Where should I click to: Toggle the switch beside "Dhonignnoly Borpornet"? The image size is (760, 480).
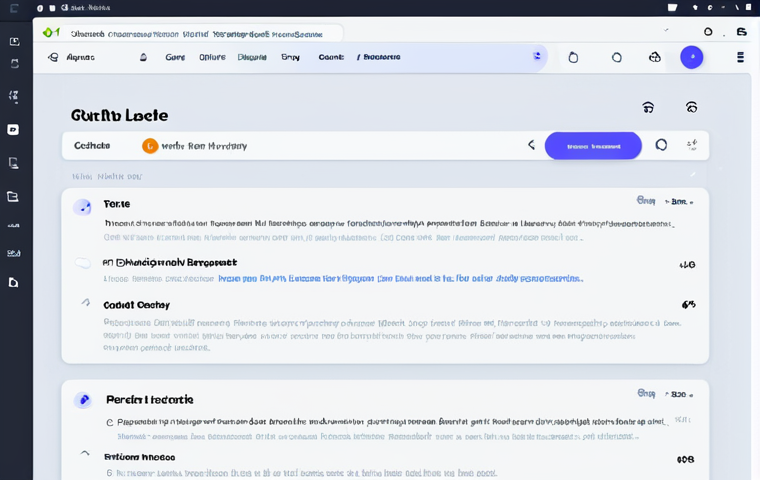pos(83,263)
